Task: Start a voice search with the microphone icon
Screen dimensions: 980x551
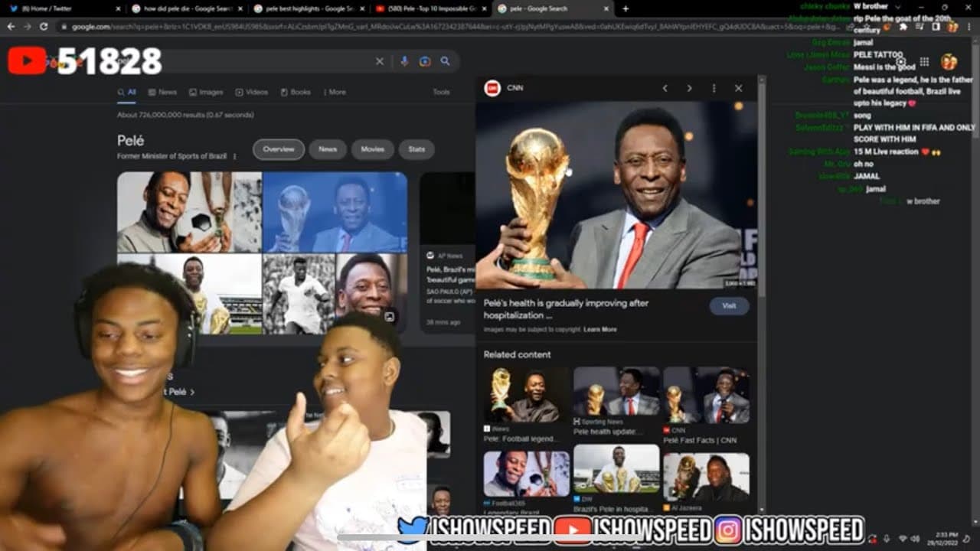Action: click(404, 61)
